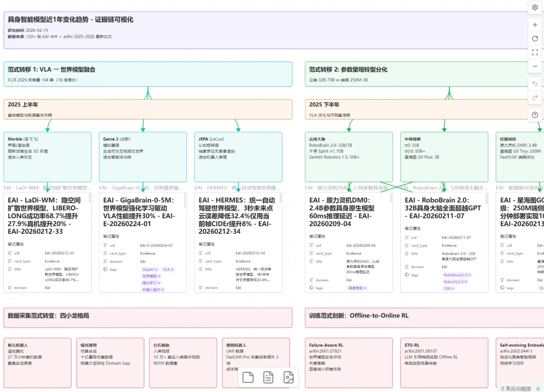Remove the 强化学习 tag
Image resolution: width=544 pixels, height=392 pixels.
click(x=159, y=283)
